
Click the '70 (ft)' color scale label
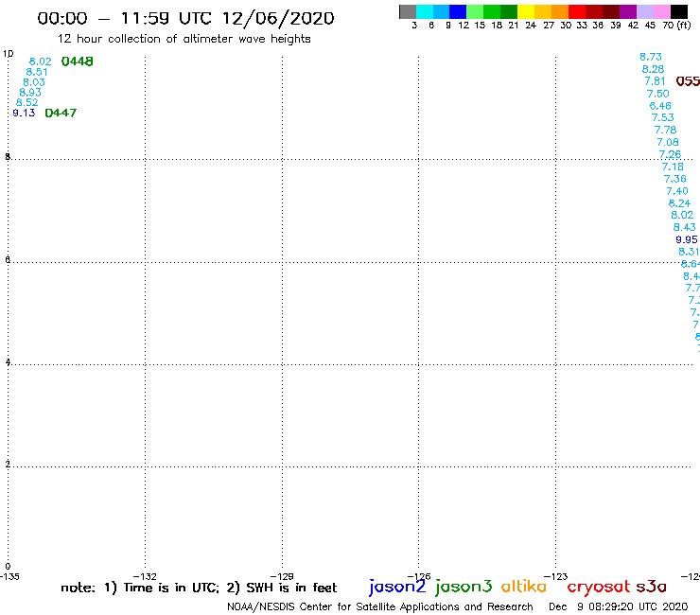pos(676,25)
